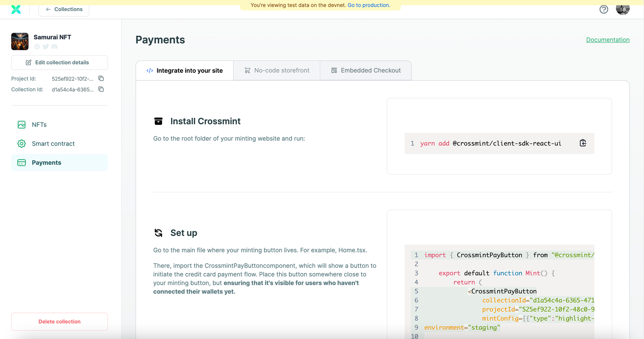Click the projectId code line

[x=538, y=309]
